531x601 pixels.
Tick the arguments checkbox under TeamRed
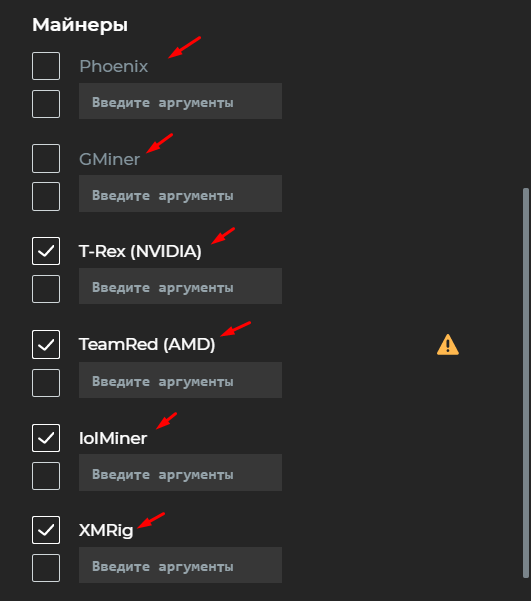click(x=46, y=383)
